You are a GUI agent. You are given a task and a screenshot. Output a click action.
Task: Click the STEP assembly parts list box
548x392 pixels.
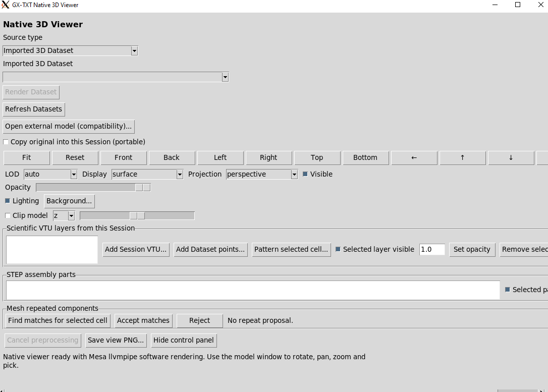pyautogui.click(x=253, y=290)
